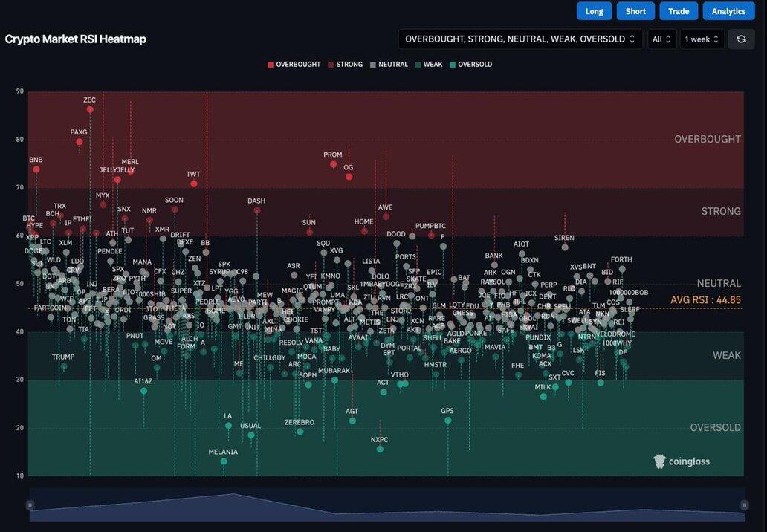Click the BNB overbought marker
The height and width of the screenshot is (532, 767).
tap(36, 169)
